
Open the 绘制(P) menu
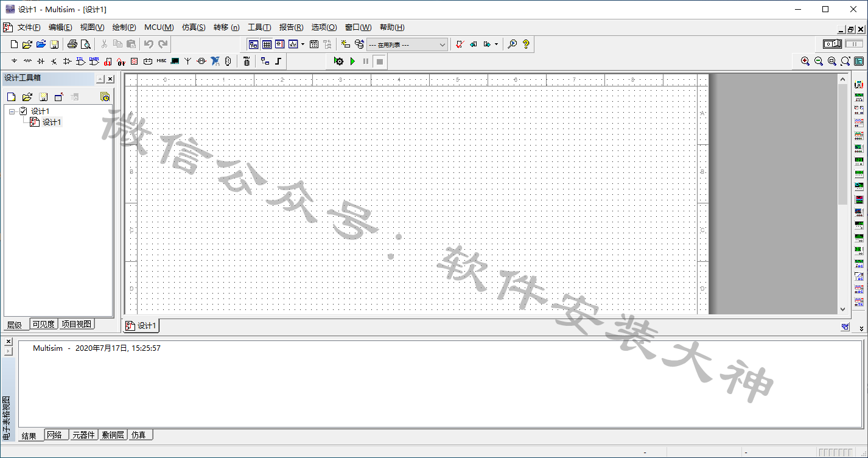[124, 27]
